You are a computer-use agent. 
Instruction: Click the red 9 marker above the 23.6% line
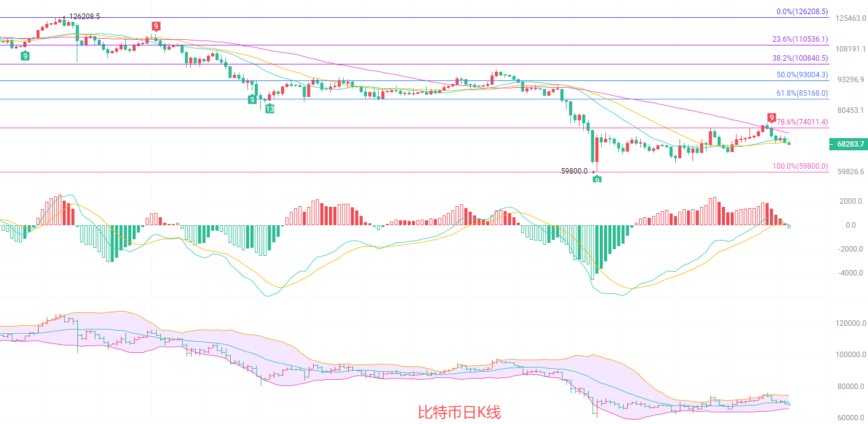[x=156, y=26]
